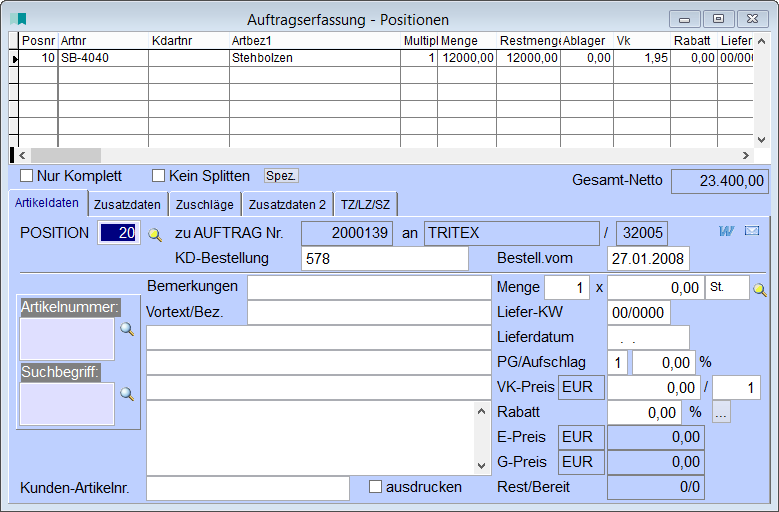Click into the Vortext/Bez. field
The height and width of the screenshot is (512, 779).
coord(369,313)
